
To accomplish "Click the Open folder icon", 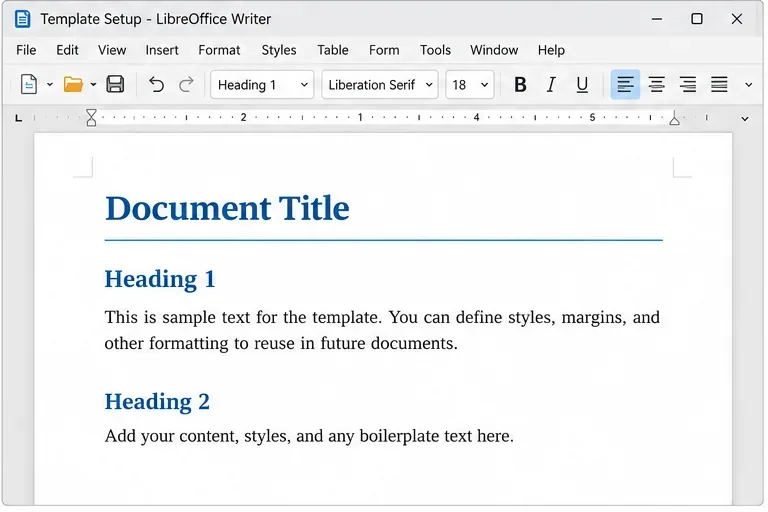I will [73, 84].
